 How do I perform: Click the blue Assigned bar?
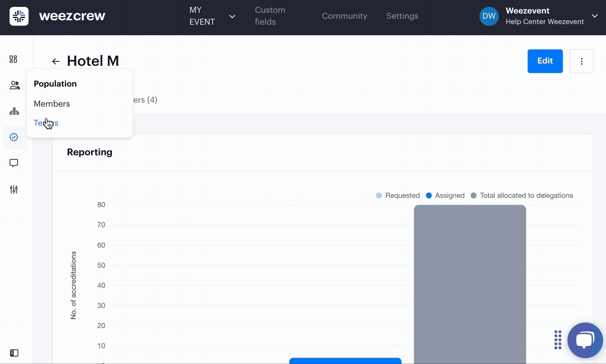coord(345,361)
